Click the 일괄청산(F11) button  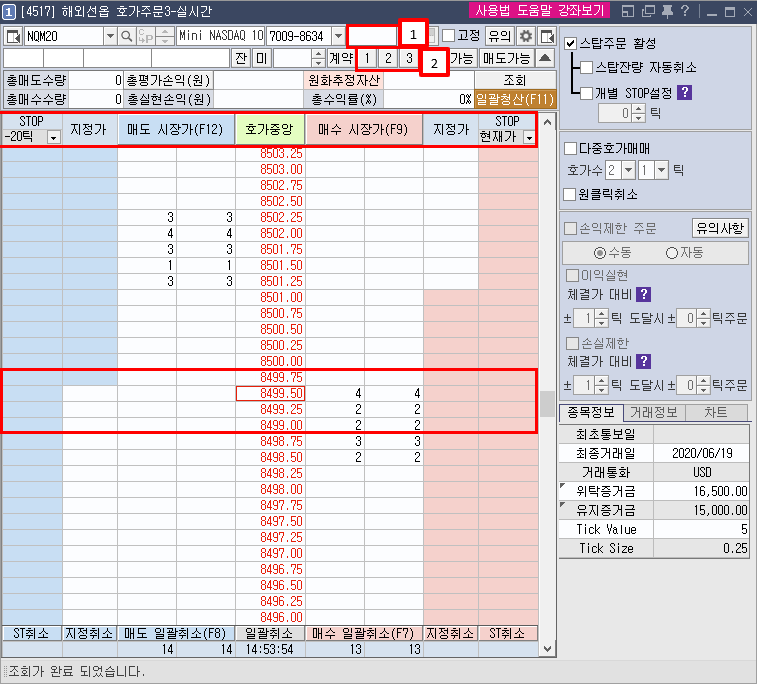coord(515,99)
